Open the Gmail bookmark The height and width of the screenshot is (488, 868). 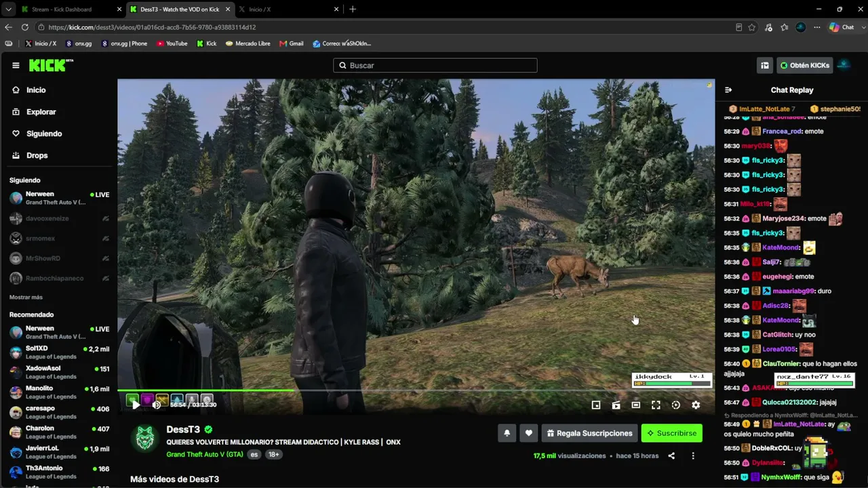click(x=292, y=43)
